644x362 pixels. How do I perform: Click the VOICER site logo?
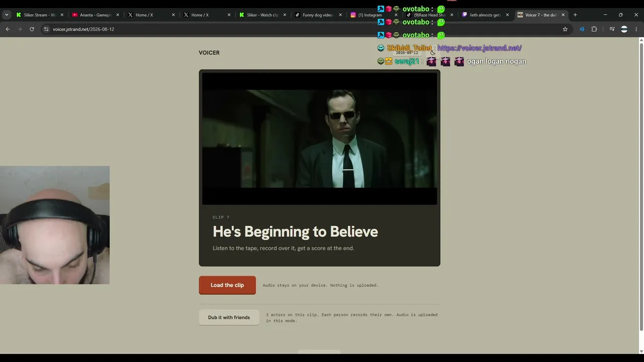pos(209,53)
